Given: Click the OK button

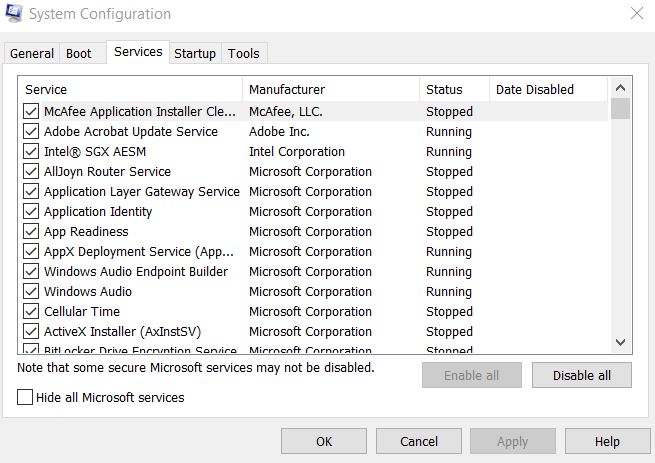Looking at the screenshot, I should 324,441.
